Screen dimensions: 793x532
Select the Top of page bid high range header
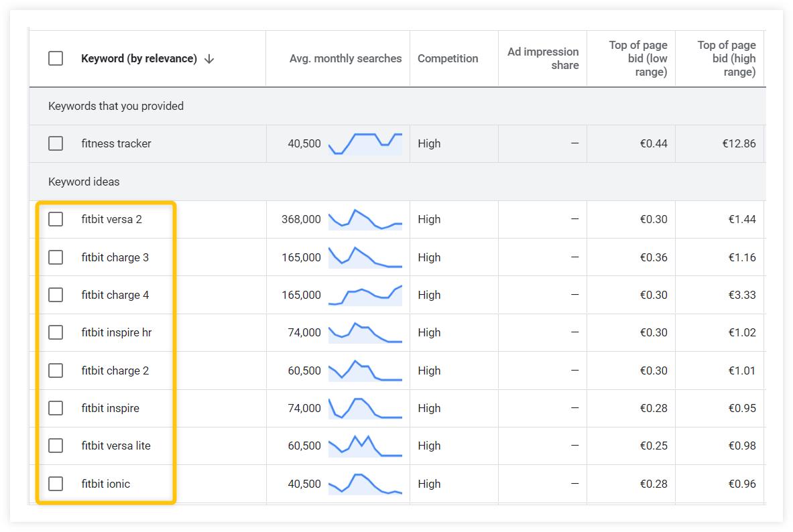click(x=727, y=58)
